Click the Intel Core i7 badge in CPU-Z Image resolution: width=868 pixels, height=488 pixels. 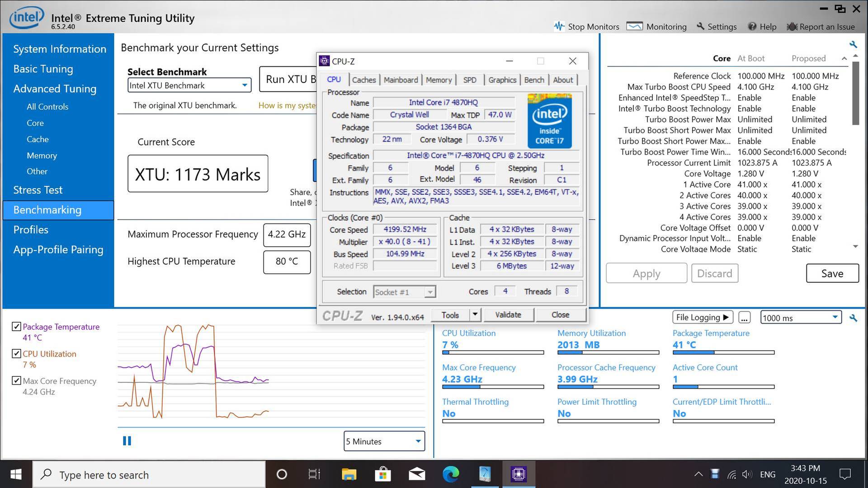point(549,121)
